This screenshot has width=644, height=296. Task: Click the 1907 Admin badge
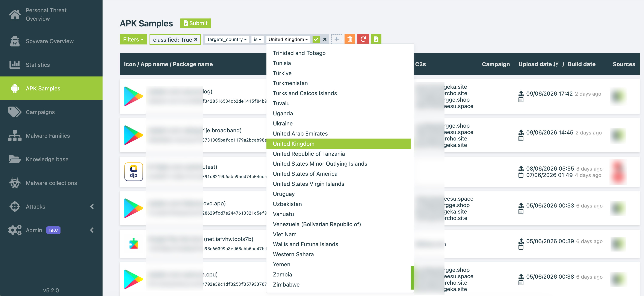[53, 230]
